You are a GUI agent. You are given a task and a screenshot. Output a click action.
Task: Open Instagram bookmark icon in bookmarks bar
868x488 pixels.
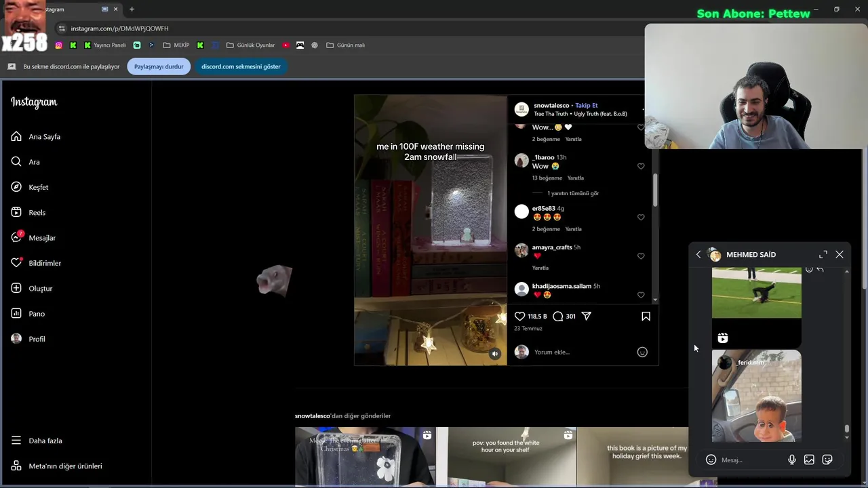pos(59,45)
